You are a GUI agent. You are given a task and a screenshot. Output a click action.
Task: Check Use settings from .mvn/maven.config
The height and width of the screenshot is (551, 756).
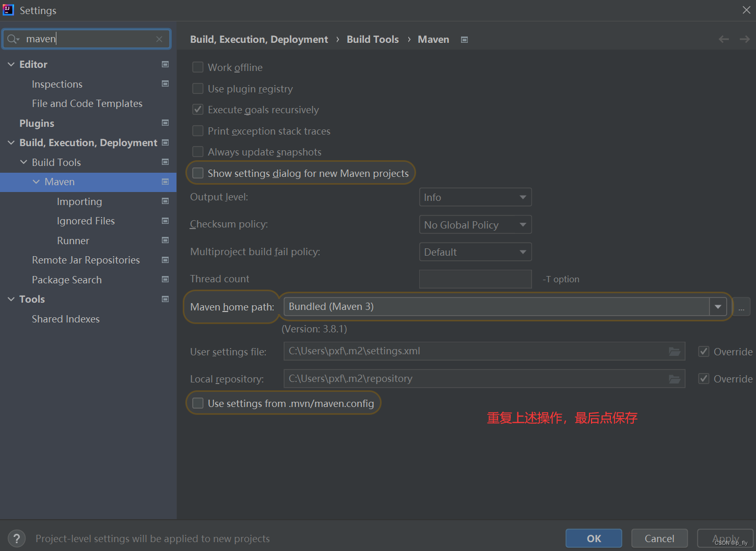(x=198, y=403)
